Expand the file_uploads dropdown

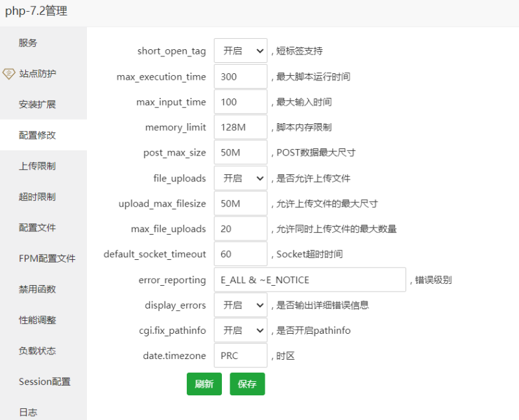[x=241, y=178]
